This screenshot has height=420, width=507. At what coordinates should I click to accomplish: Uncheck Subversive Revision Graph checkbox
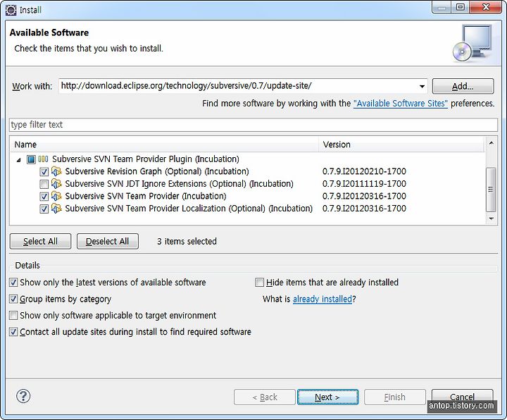pyautogui.click(x=44, y=172)
